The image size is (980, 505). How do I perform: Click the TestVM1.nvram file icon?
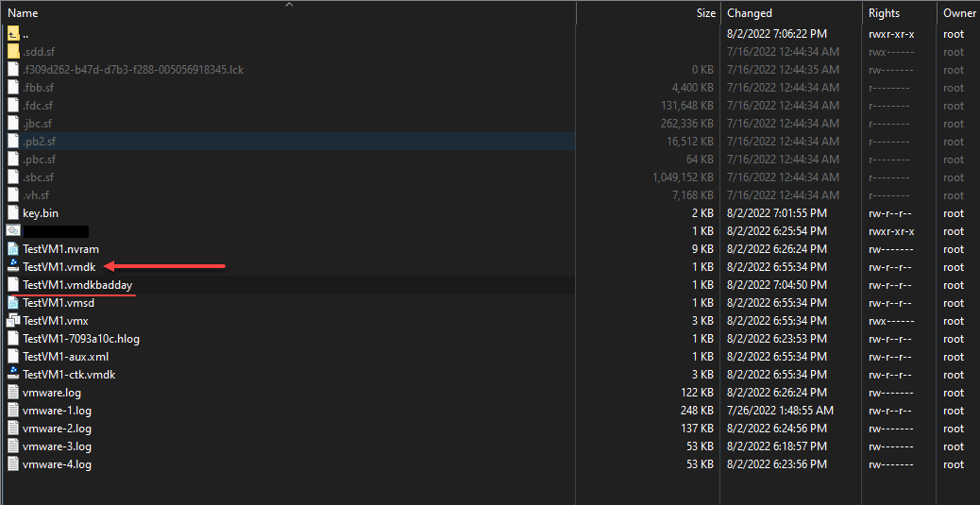tap(13, 249)
